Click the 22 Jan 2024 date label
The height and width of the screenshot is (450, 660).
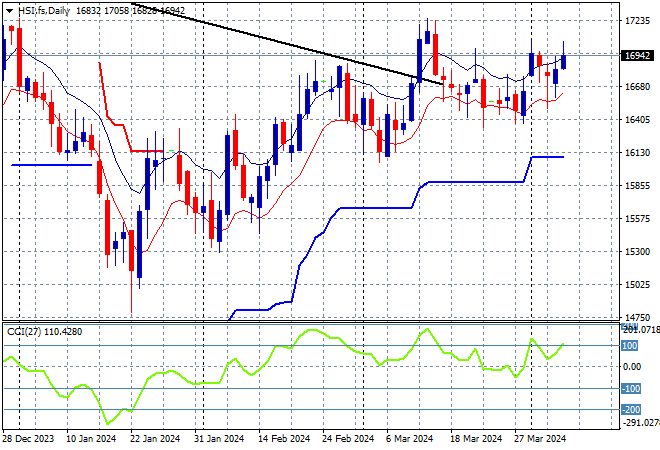coord(155,439)
